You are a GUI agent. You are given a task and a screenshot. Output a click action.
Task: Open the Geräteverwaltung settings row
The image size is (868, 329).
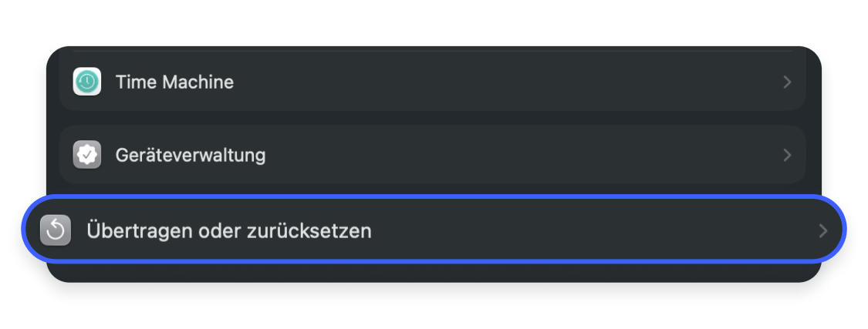pyautogui.click(x=432, y=155)
